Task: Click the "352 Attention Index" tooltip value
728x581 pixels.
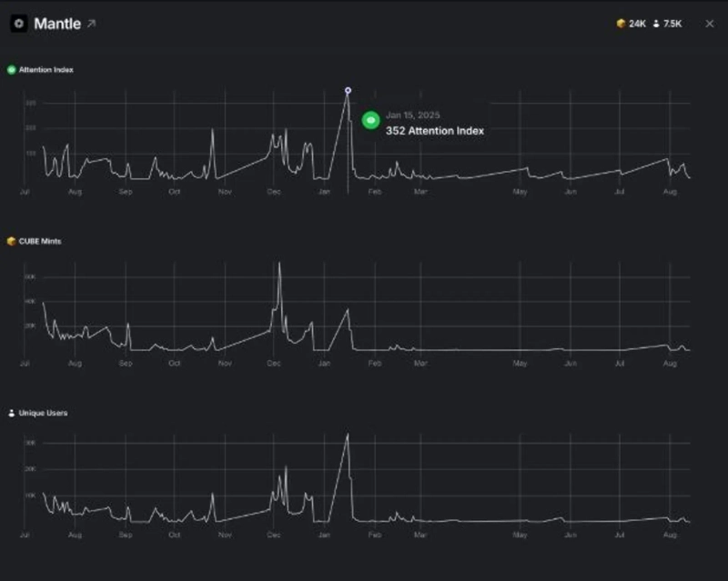Action: point(435,131)
